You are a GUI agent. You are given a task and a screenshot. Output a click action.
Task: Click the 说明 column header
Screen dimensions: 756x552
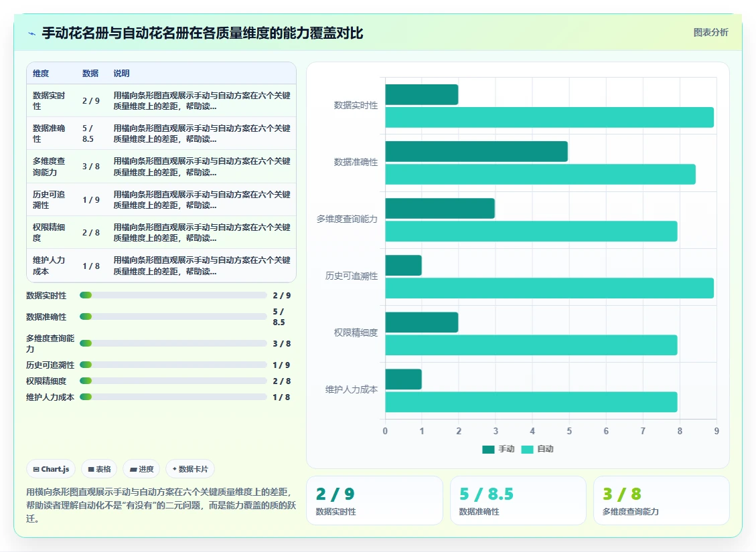click(121, 73)
